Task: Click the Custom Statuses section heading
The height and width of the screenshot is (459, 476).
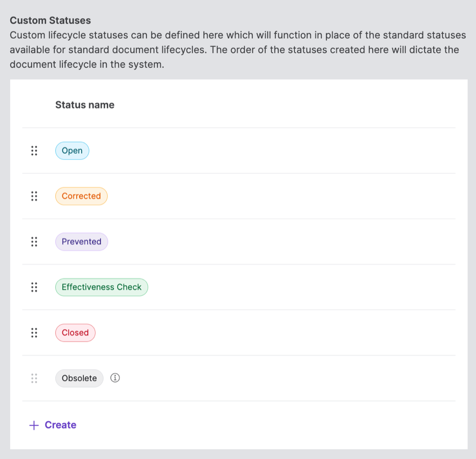Action: click(51, 20)
